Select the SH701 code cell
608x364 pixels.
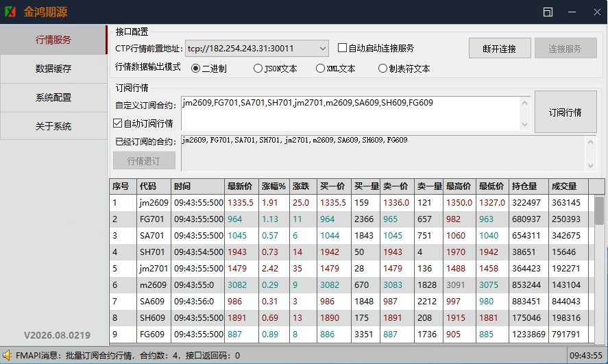pos(154,252)
